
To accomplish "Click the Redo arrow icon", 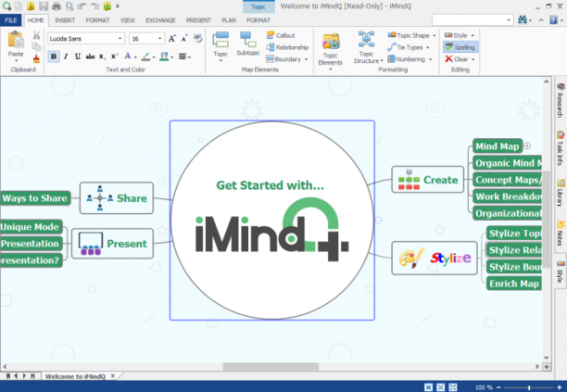I will (x=94, y=6).
